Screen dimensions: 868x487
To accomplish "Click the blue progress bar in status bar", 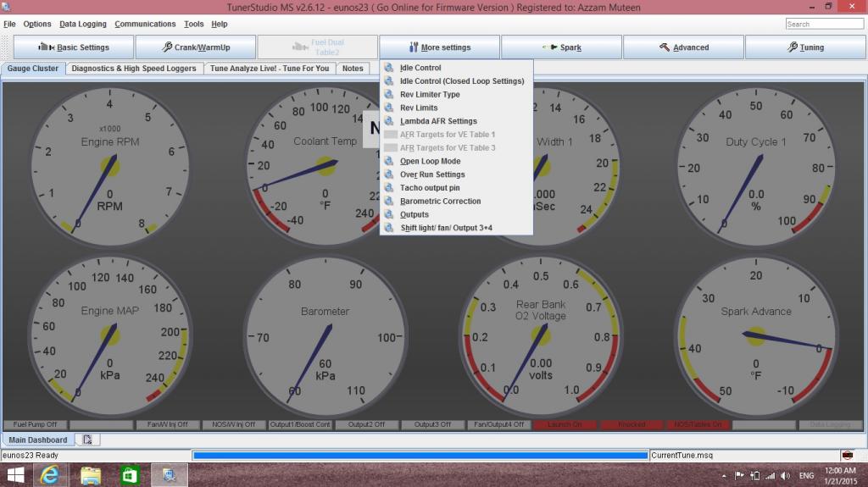I will pyautogui.click(x=420, y=455).
